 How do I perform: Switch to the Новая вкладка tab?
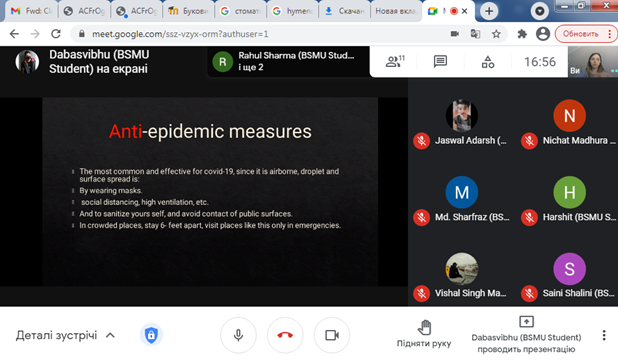tap(396, 11)
